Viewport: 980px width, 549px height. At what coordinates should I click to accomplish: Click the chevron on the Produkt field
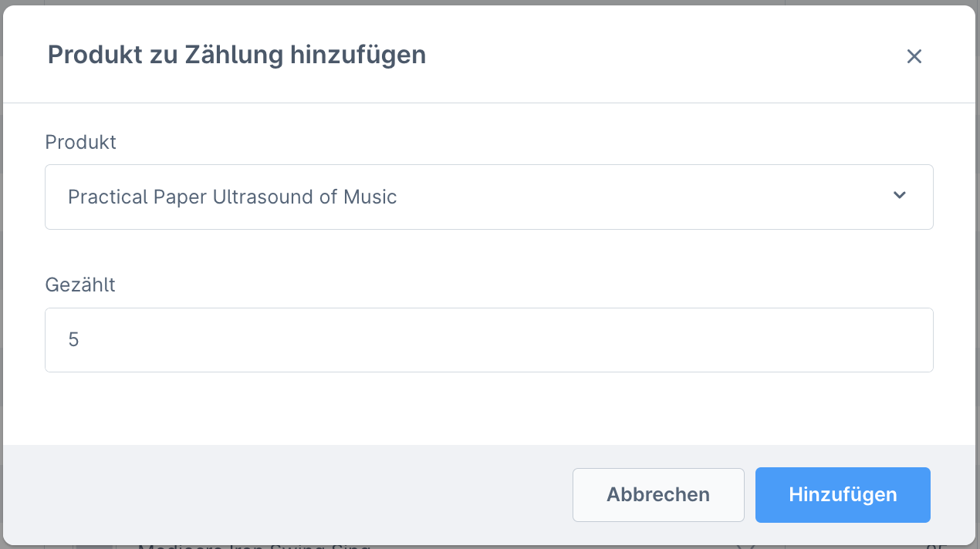pos(898,196)
